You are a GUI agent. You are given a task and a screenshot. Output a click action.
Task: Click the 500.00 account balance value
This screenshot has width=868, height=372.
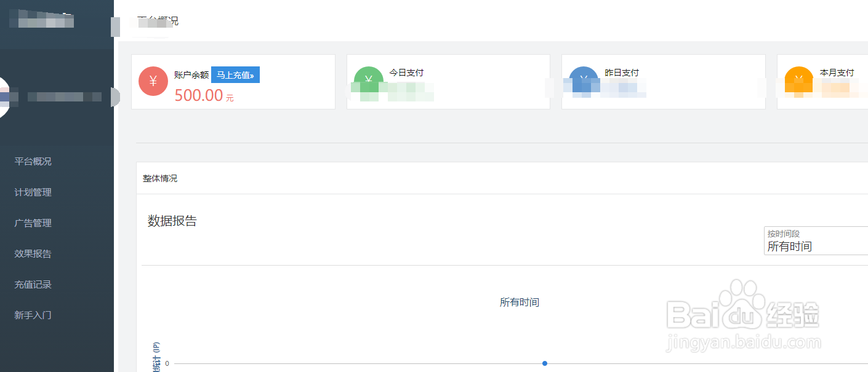pos(199,95)
